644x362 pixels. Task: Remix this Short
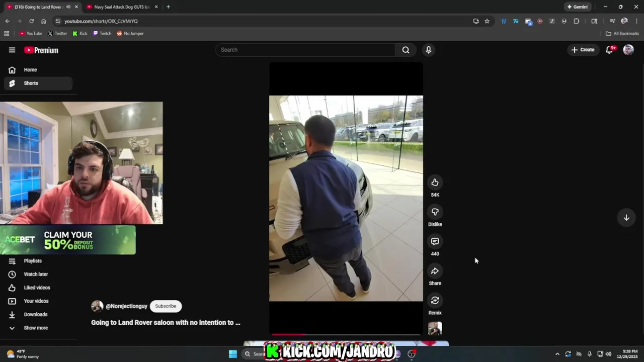click(x=435, y=301)
